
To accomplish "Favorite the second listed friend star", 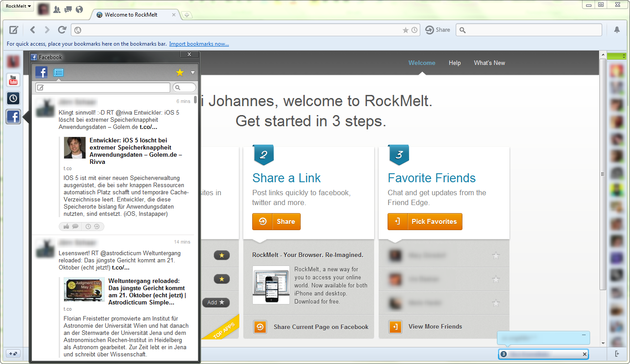I will click(496, 279).
